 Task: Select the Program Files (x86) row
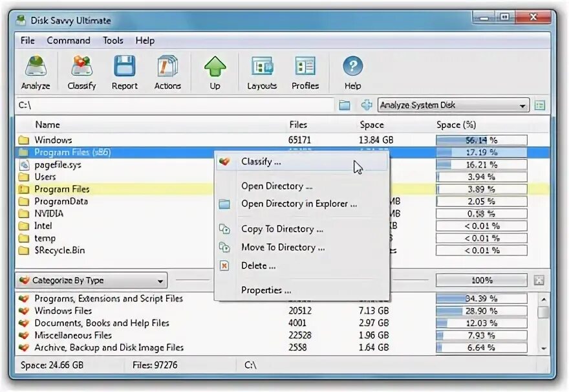click(283, 153)
